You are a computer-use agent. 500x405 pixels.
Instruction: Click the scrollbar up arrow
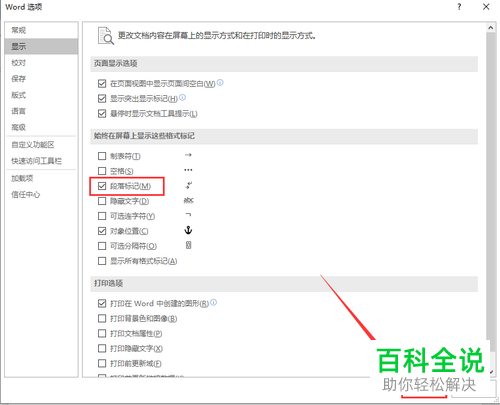[490, 28]
